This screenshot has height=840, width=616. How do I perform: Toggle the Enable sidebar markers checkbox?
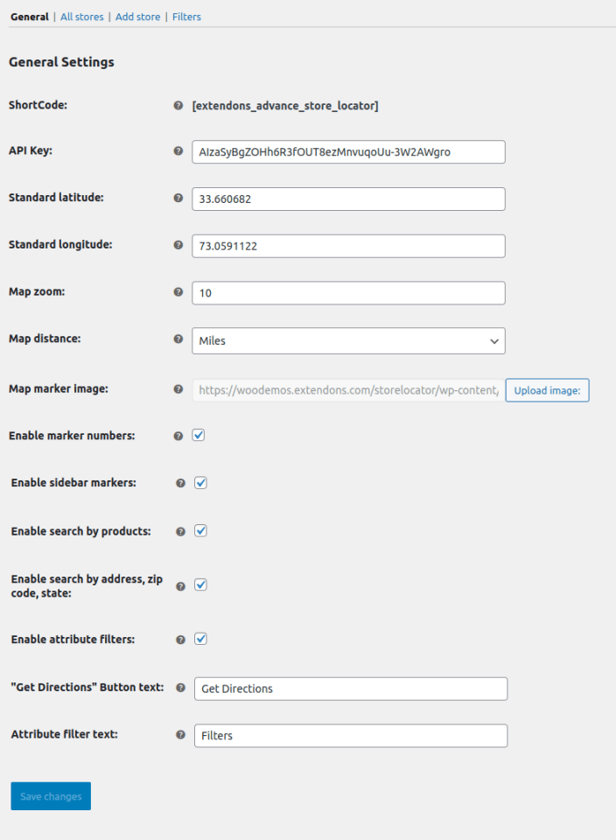click(200, 482)
